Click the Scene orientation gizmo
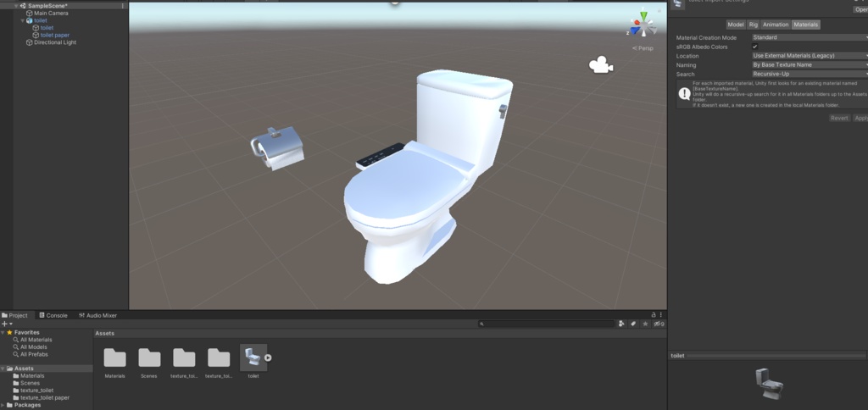The image size is (868, 410). pos(644,25)
